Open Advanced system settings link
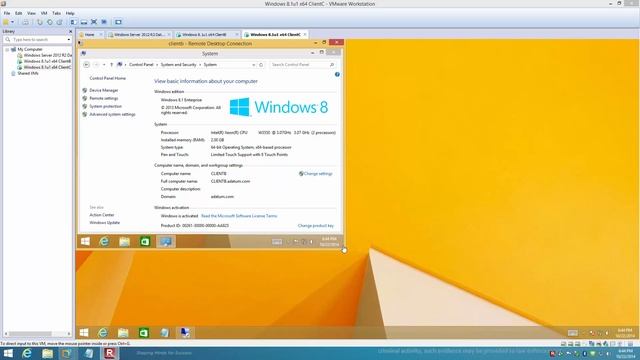 coord(112,114)
